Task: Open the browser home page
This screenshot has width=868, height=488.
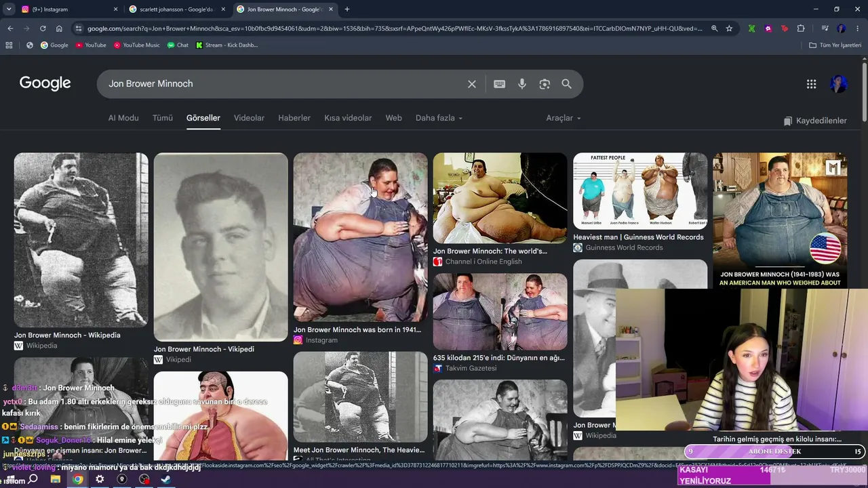Action: click(x=59, y=28)
